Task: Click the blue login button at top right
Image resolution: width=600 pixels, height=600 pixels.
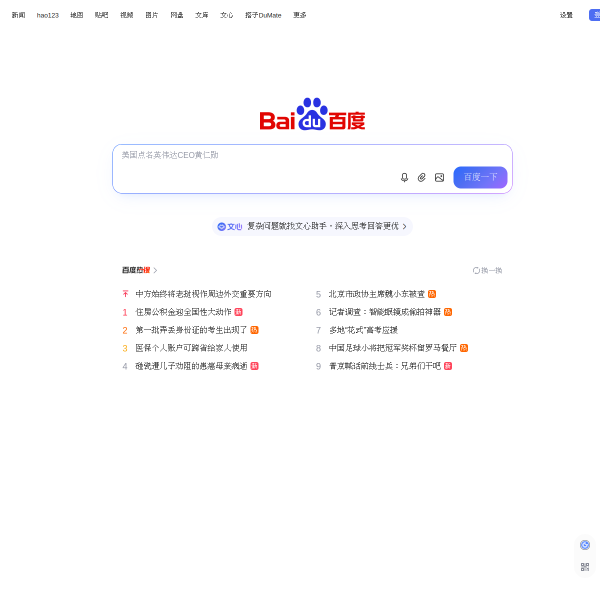Action: click(594, 15)
